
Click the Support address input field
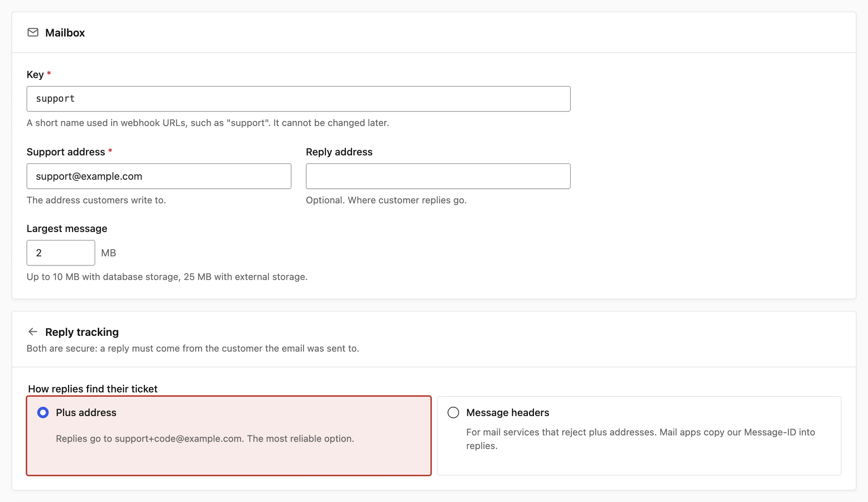click(159, 176)
